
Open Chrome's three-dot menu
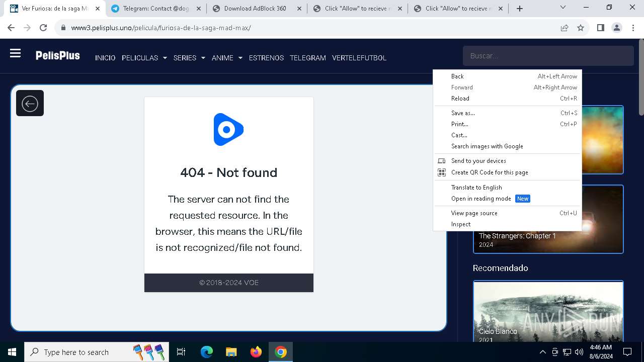click(x=633, y=28)
